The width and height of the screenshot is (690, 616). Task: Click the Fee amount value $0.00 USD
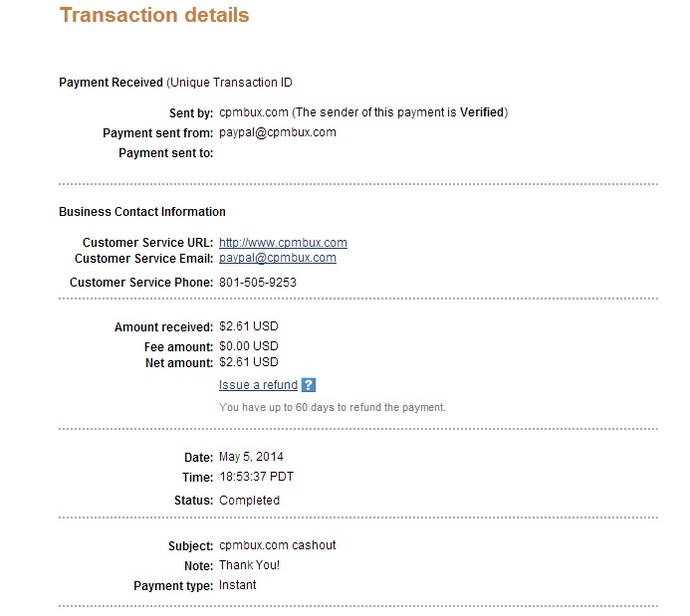point(249,346)
